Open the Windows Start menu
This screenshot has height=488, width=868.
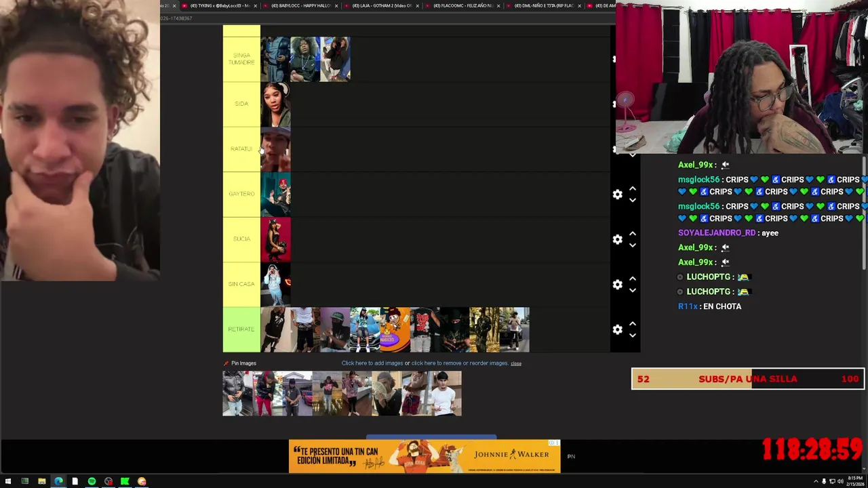(8, 481)
